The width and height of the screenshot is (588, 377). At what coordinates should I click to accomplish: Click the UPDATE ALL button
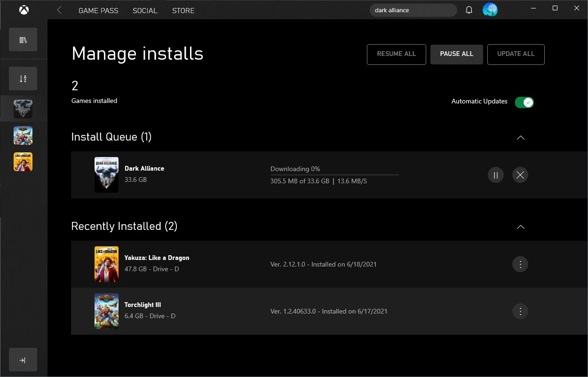coord(516,54)
